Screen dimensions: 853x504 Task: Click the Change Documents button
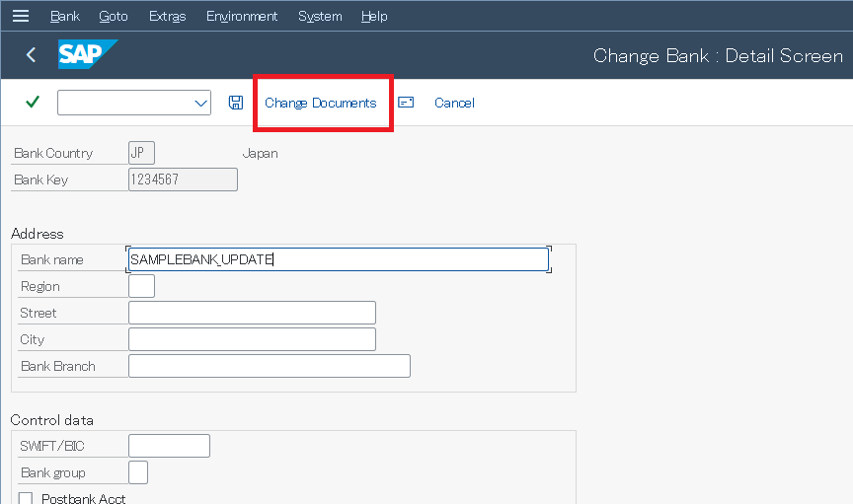click(321, 103)
